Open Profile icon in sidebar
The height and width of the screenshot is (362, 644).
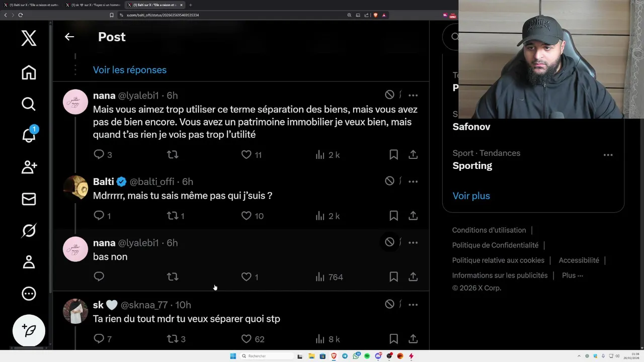29,262
